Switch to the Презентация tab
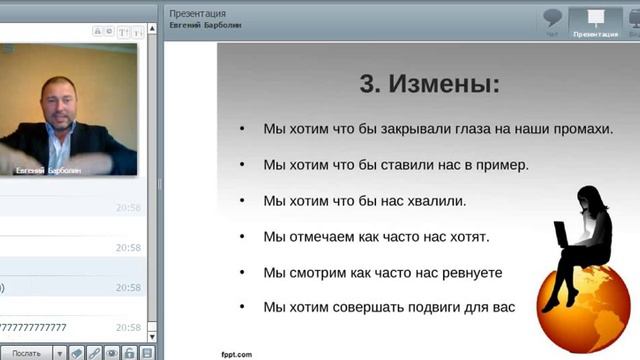The image size is (640, 360). 596,24
